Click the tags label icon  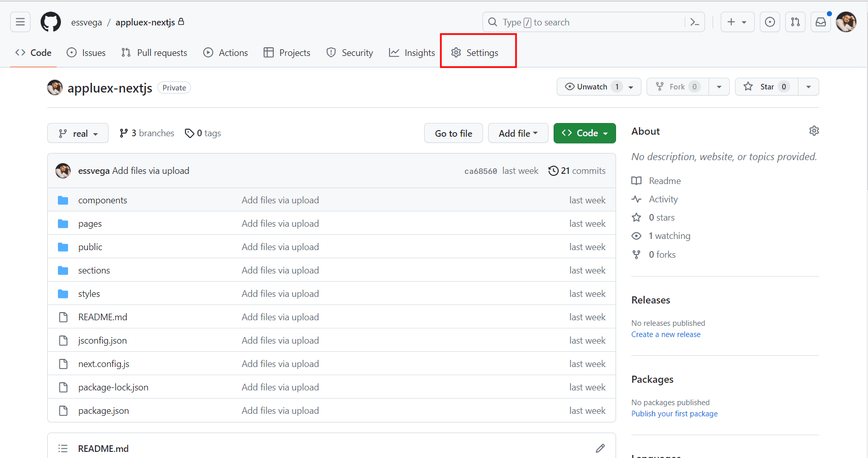[189, 133]
